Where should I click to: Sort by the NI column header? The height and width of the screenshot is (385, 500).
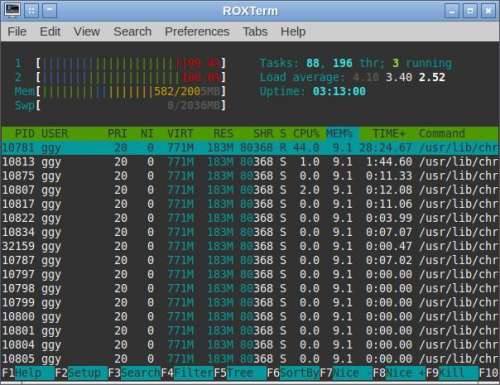147,134
